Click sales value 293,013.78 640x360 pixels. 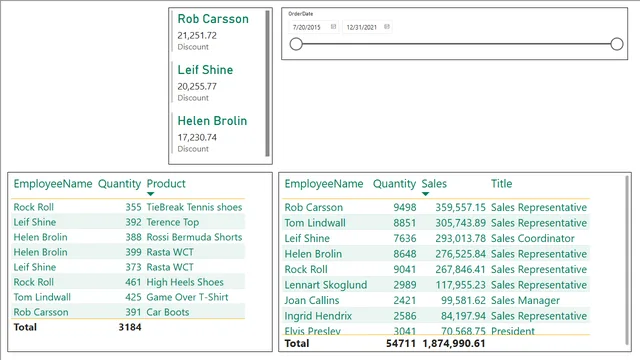pos(460,238)
